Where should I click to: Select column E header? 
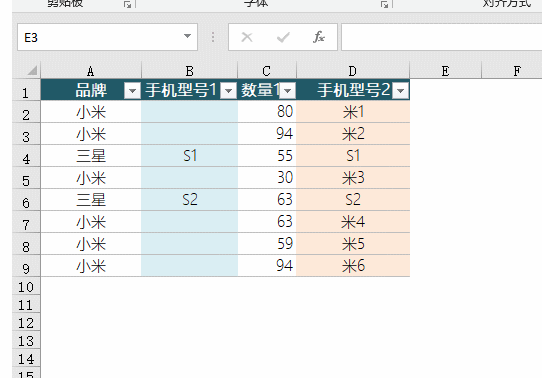point(446,71)
